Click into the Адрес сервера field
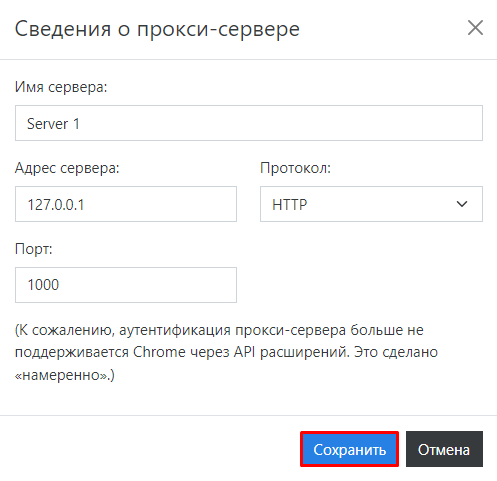The width and height of the screenshot is (497, 481). [126, 204]
